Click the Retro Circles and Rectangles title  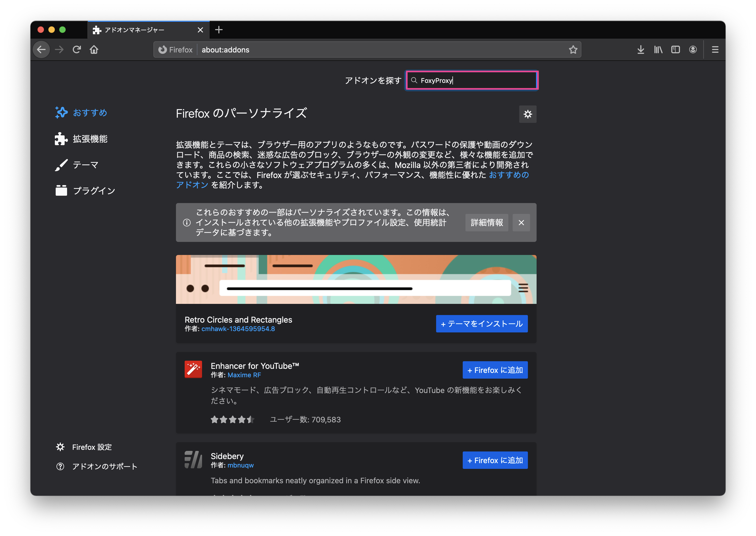238,319
